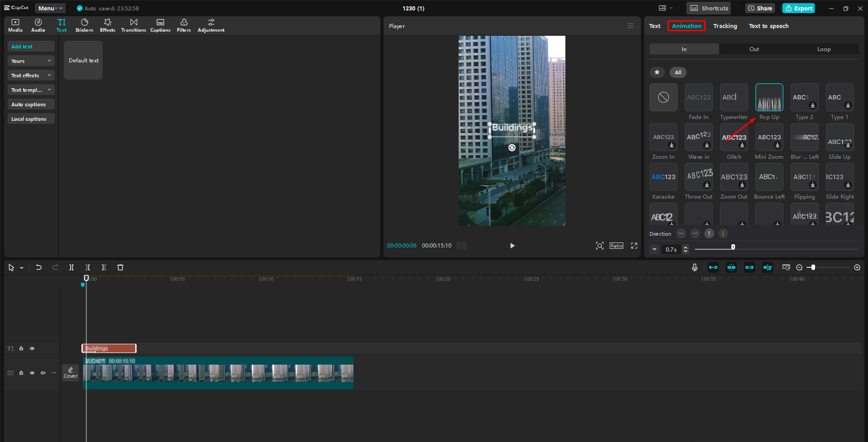The height and width of the screenshot is (442, 868).
Task: Open the Stickers panel
Action: tap(84, 25)
